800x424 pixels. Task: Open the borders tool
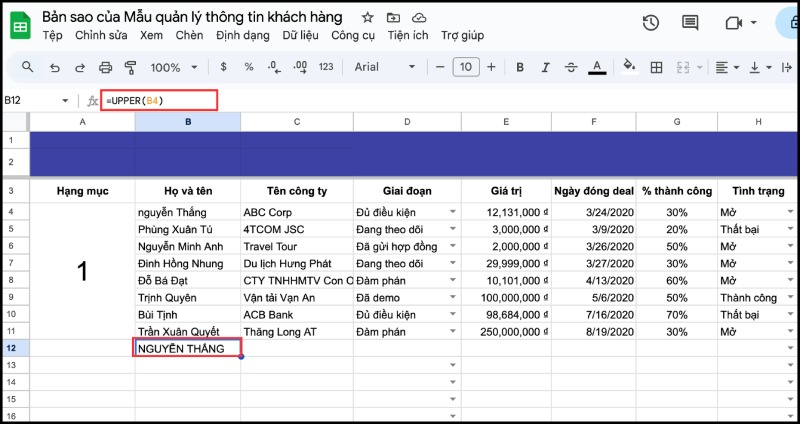[x=656, y=67]
